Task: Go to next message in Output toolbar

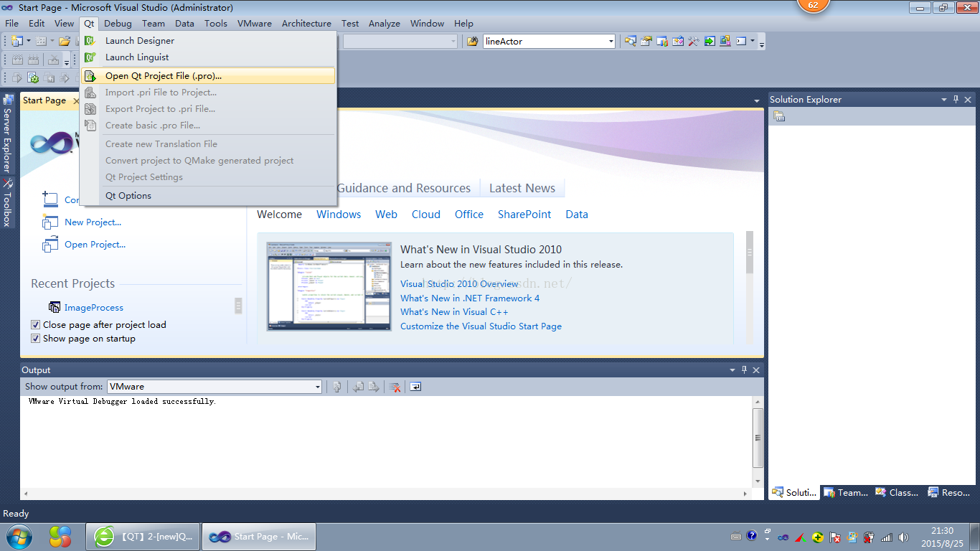Action: pyautogui.click(x=374, y=387)
